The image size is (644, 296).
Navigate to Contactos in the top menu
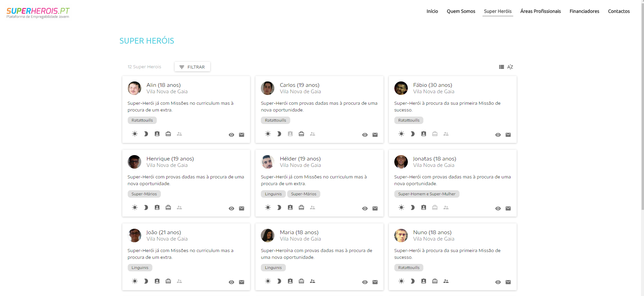(x=619, y=11)
